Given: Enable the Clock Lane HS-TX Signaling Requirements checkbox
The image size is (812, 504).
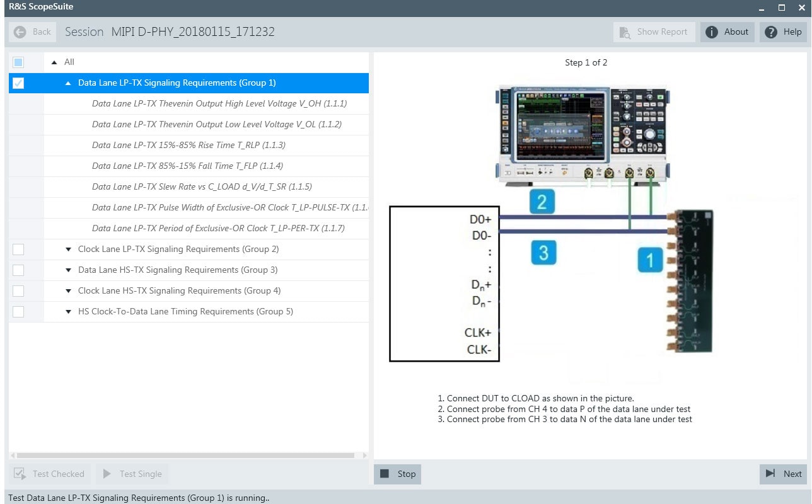Looking at the screenshot, I should tap(18, 290).
